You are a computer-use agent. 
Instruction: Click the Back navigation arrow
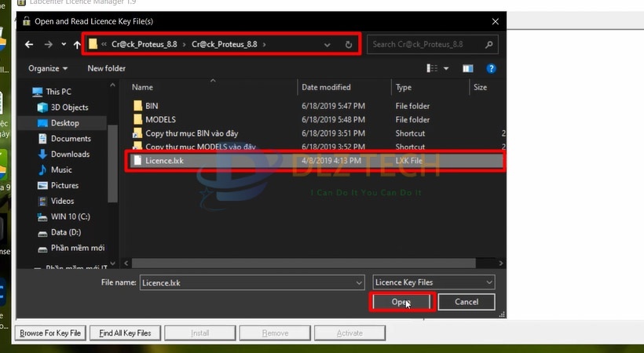[29, 45]
